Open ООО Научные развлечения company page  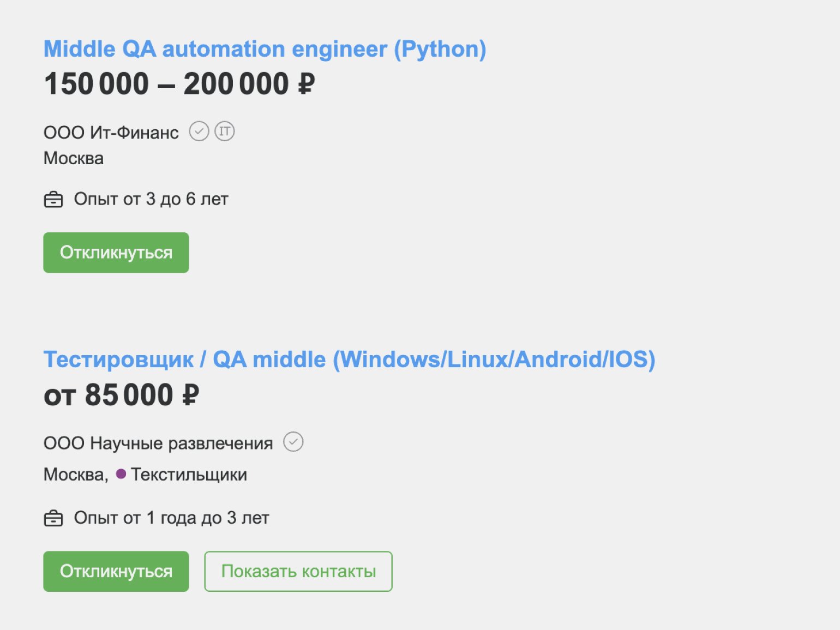[x=158, y=443]
